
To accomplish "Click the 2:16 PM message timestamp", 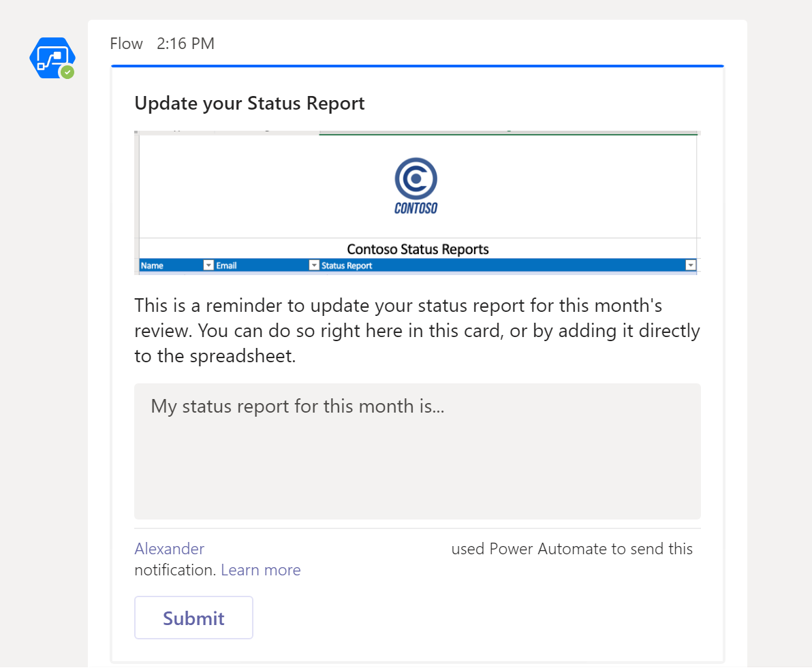I will coord(185,43).
